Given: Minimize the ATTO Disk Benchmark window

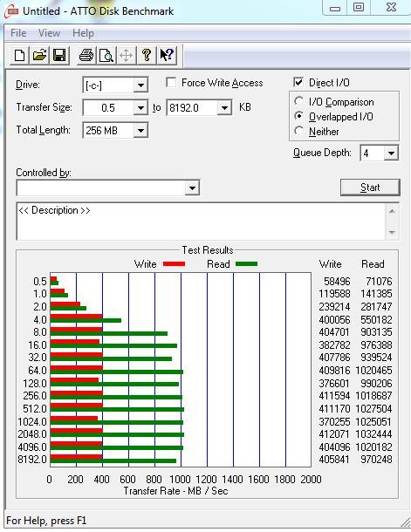Looking at the screenshot, I should 335,8.
